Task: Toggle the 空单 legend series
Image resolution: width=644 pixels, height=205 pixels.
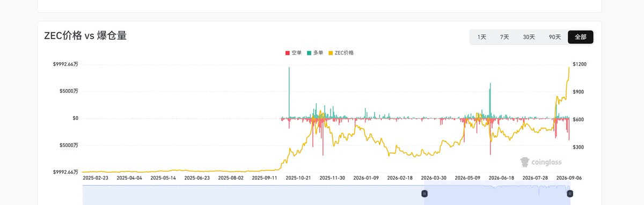Action: pos(294,53)
